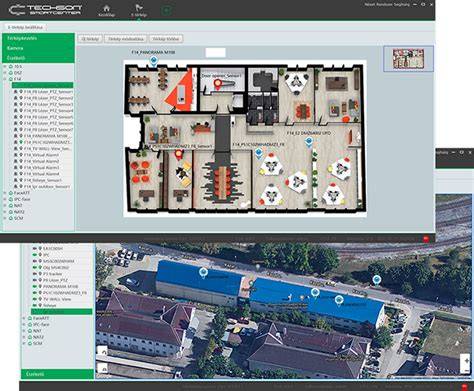Select the IPC row in back window
474x391 pixels.
pyautogui.click(x=62, y=255)
